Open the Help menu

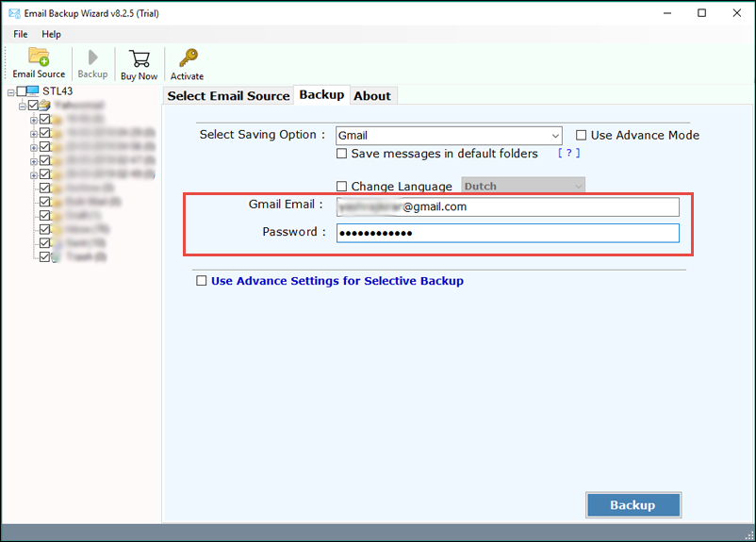pos(51,34)
